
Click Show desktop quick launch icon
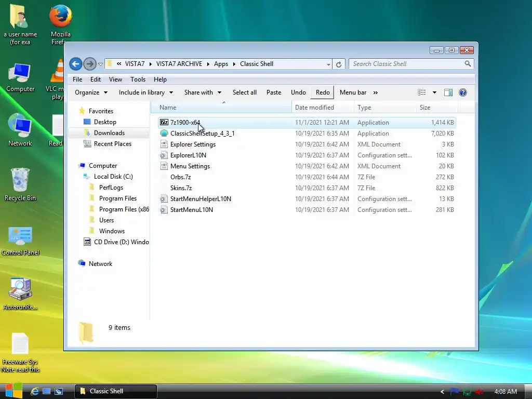click(46, 391)
